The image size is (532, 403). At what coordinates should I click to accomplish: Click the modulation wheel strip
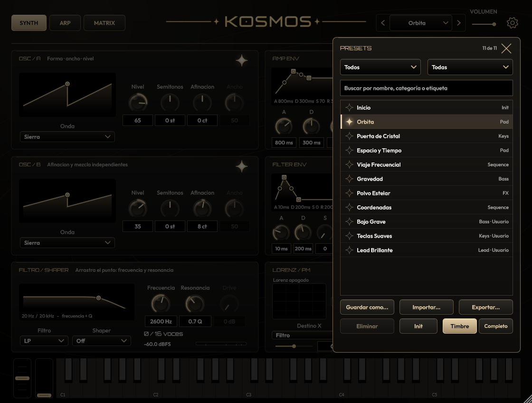click(44, 378)
